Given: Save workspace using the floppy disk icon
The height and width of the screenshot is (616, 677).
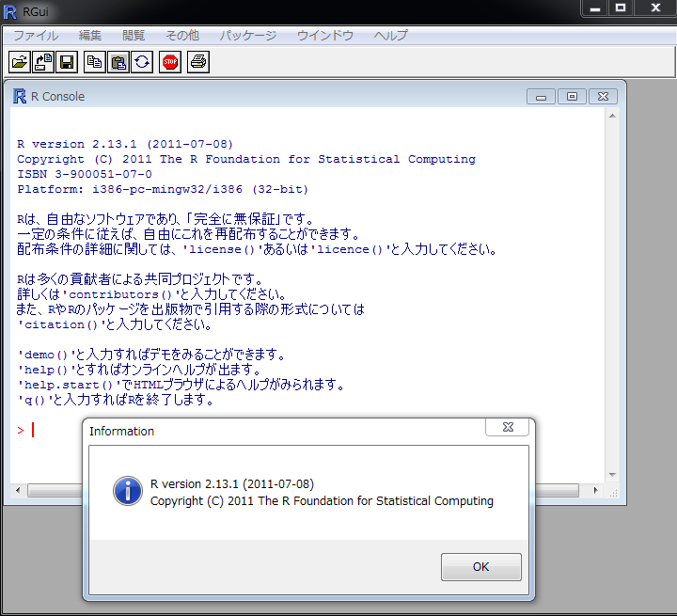Looking at the screenshot, I should [67, 62].
